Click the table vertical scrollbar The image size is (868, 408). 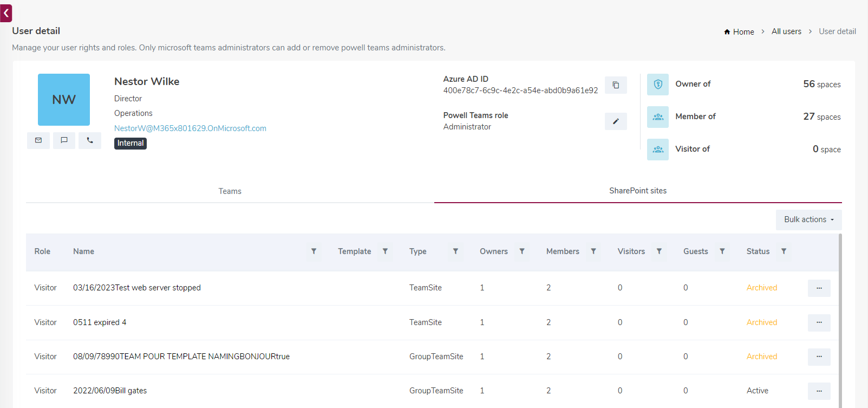point(840,320)
